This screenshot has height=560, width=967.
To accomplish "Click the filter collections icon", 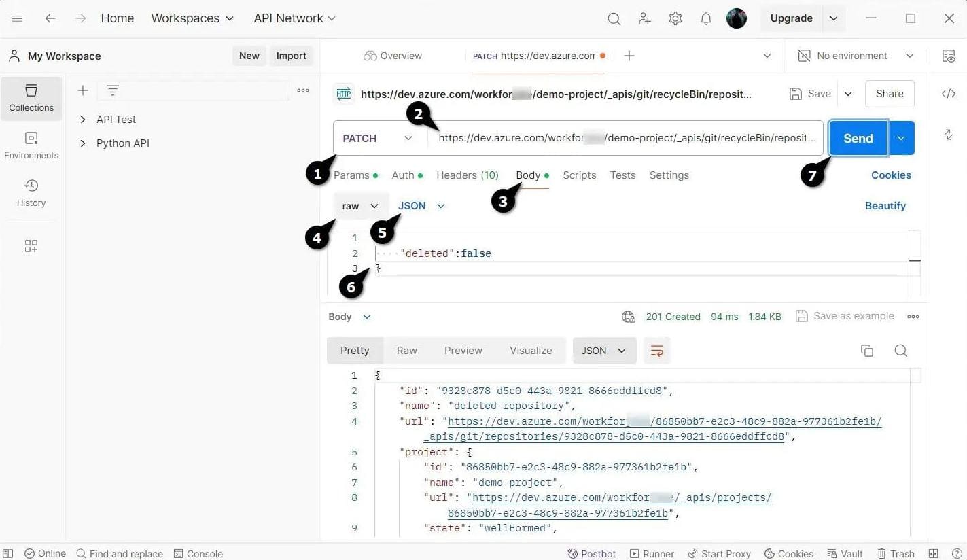I will (x=113, y=90).
